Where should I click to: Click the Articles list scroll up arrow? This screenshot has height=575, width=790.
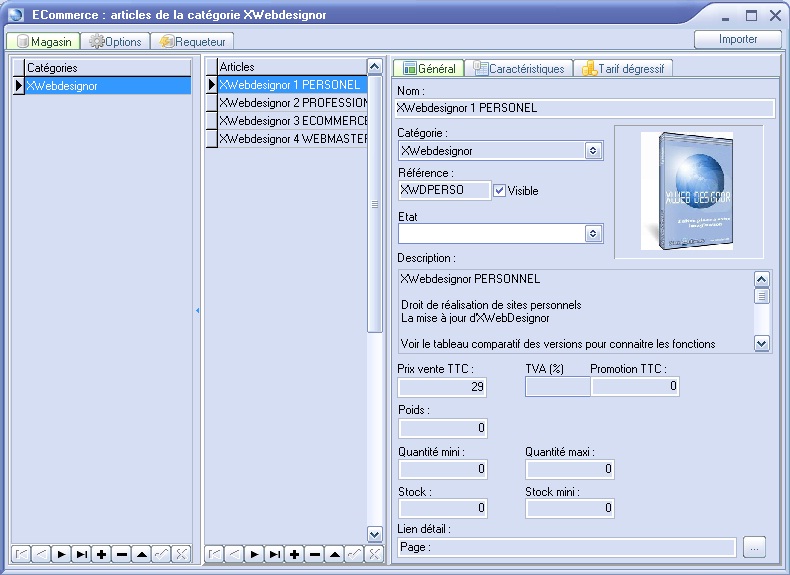coord(374,67)
